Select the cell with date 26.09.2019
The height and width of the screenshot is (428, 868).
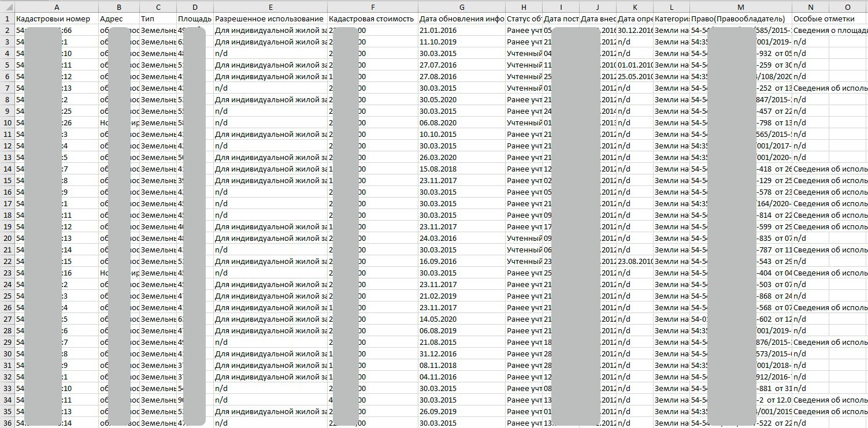[x=462, y=411]
